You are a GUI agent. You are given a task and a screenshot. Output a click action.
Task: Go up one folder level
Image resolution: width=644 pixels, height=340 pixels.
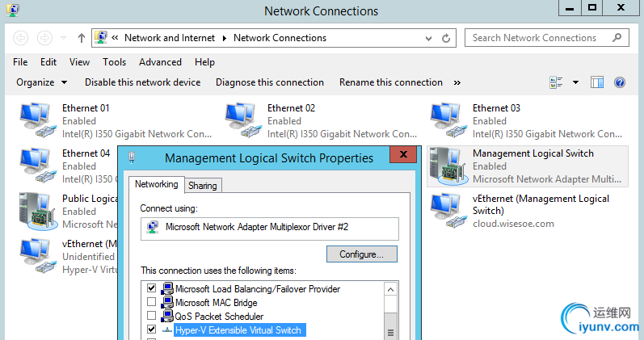coord(82,38)
